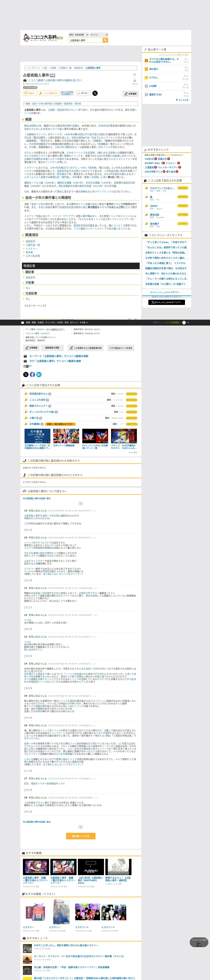Focus the search field containing 占星術殺人事件
The width and height of the screenshot is (210, 980).
85,40
